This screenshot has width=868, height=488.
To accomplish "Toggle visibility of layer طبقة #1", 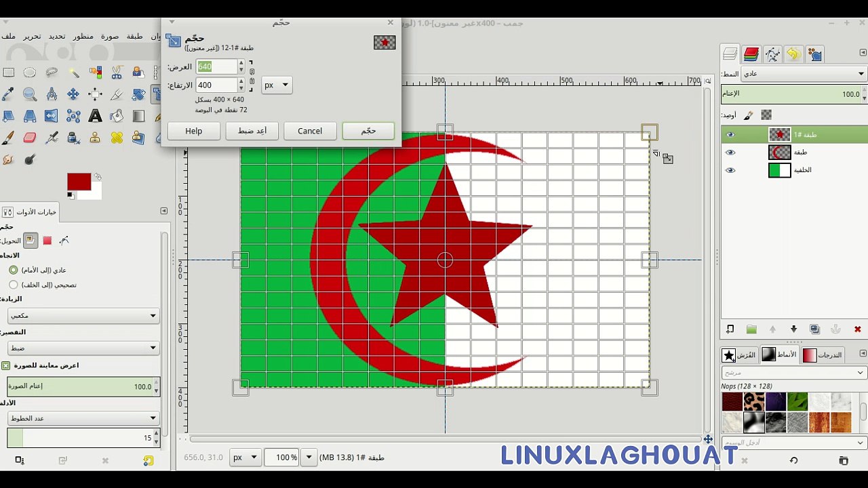I will (730, 135).
